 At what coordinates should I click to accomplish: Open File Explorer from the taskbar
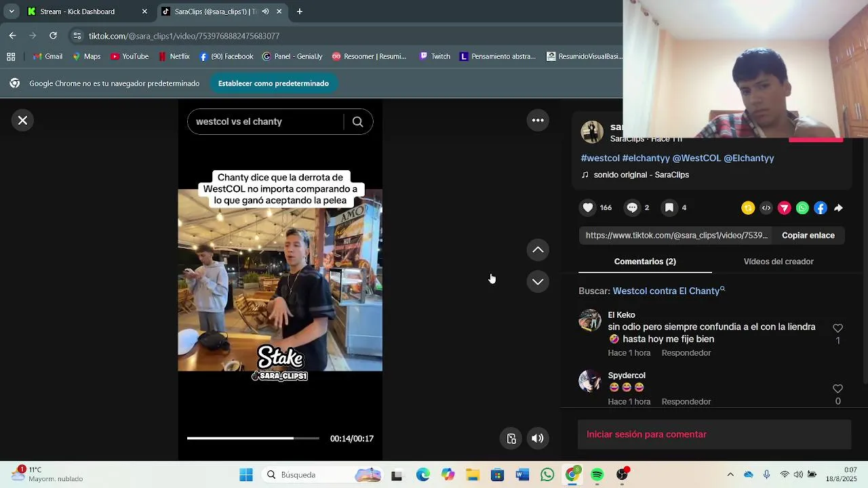pos(473,475)
